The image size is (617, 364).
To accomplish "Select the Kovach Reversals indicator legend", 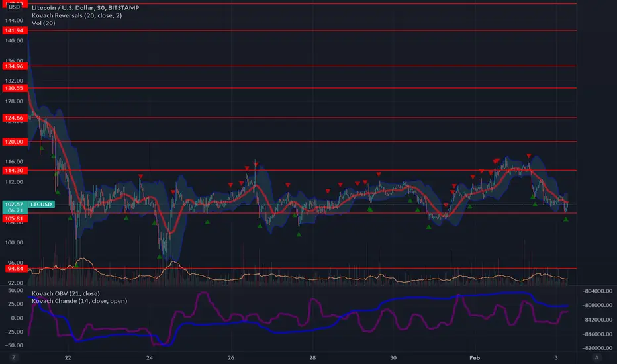I will pos(77,15).
